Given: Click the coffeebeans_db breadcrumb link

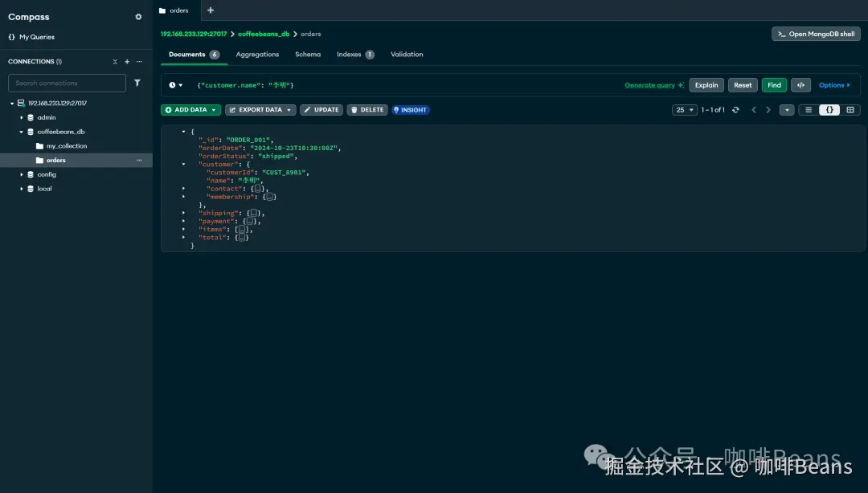Looking at the screenshot, I should [x=264, y=34].
